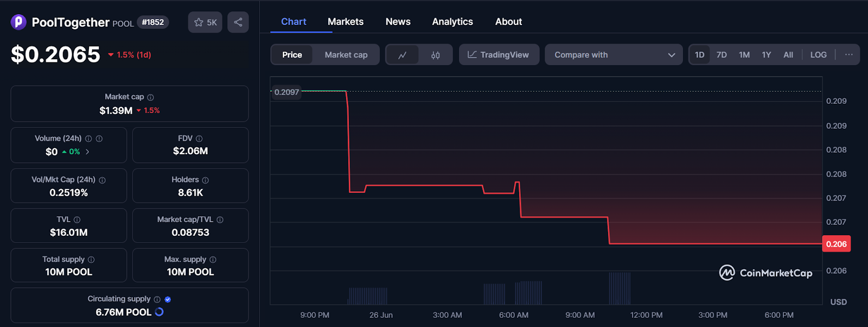Click first info icon beside Volume (24h)

[x=88, y=139]
